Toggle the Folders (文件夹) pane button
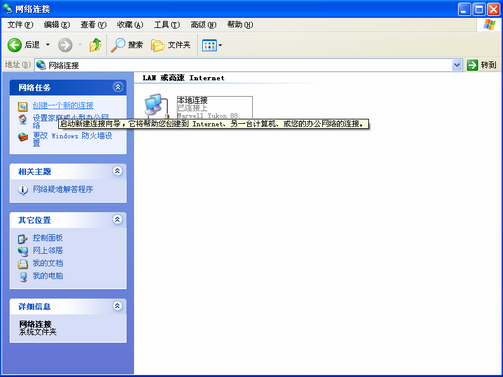 170,45
